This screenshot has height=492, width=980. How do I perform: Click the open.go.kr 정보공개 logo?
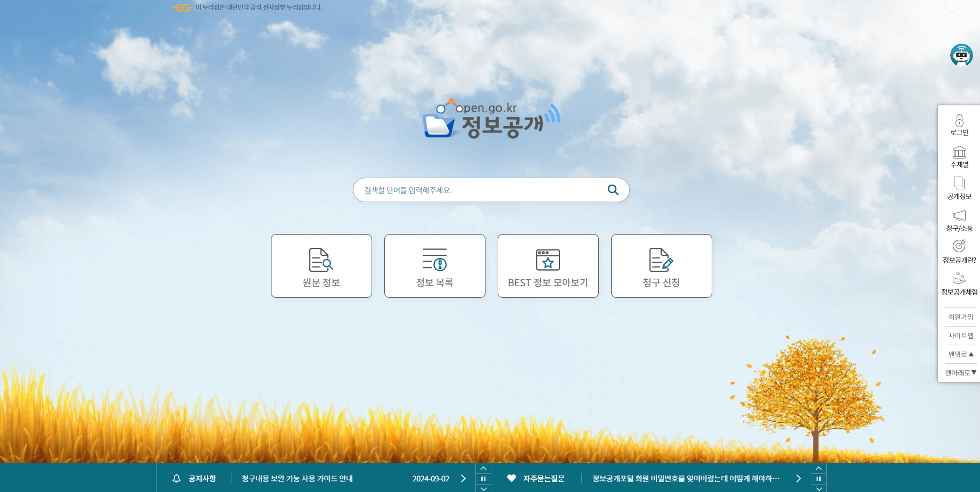coord(491,119)
